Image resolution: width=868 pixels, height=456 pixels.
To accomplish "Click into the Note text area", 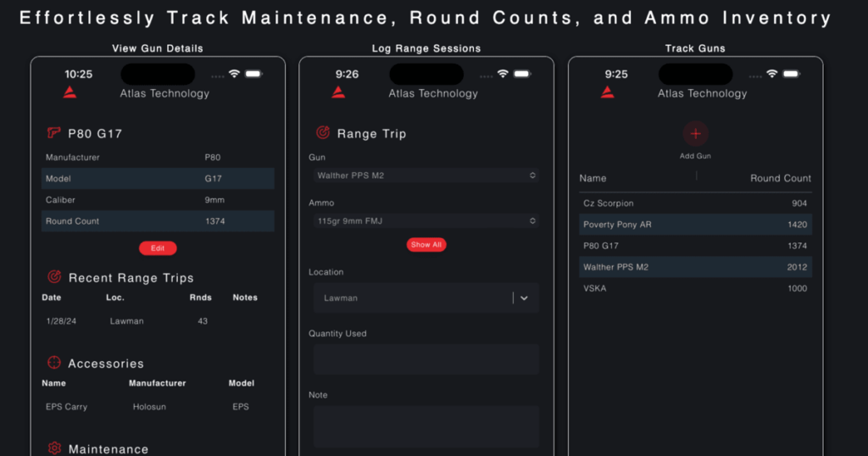I will 426,425.
